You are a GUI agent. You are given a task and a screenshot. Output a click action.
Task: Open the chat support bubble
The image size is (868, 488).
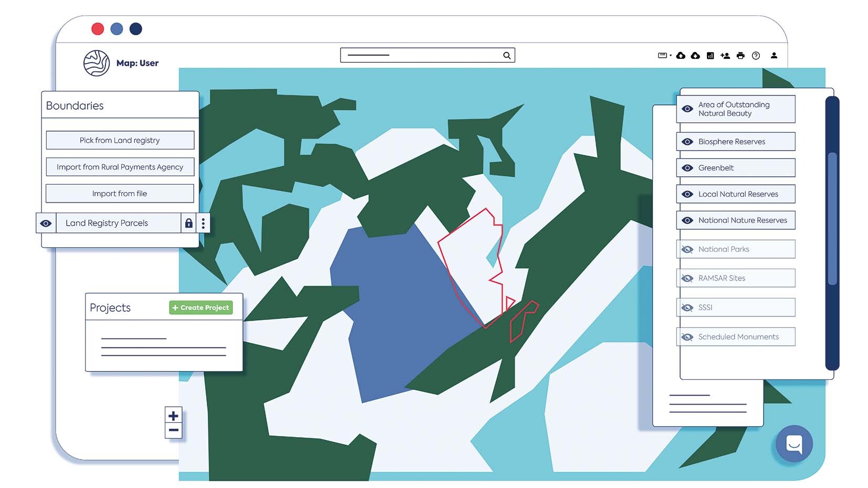tap(793, 443)
